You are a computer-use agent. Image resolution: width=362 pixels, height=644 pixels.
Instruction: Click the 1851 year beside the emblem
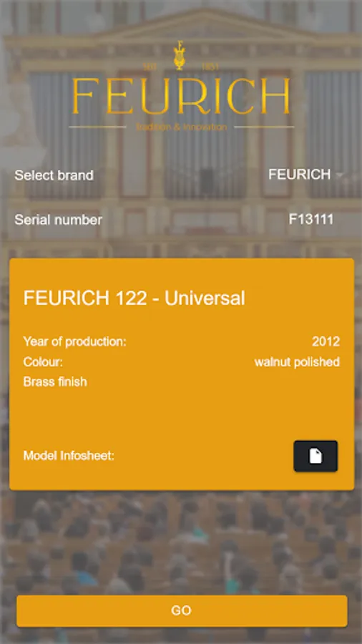click(x=210, y=67)
